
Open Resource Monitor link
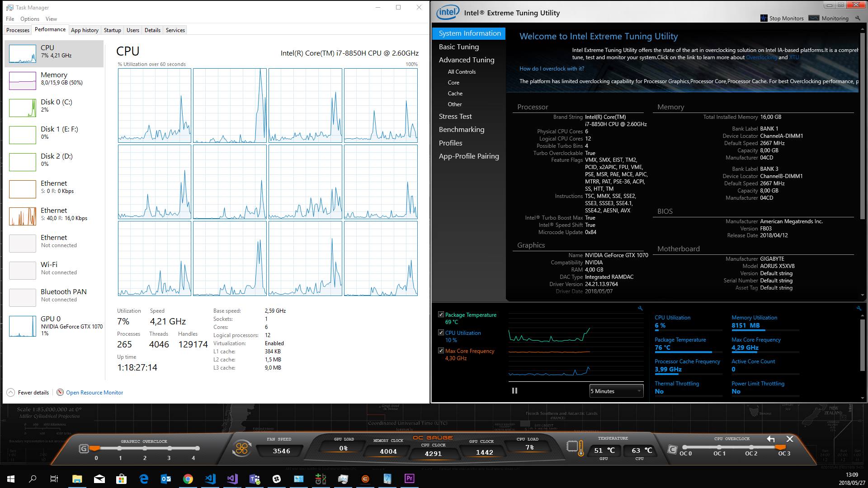click(94, 393)
